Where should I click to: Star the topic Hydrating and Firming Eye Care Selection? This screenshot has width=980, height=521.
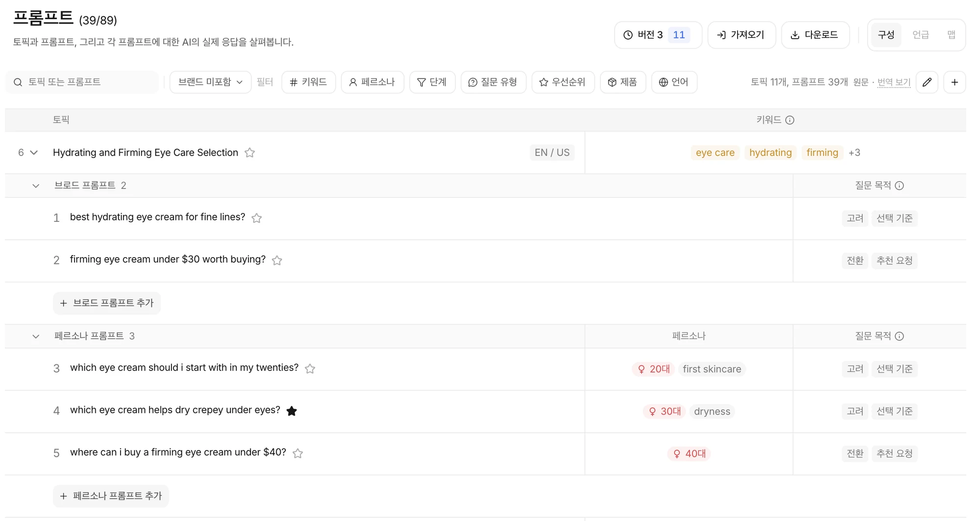(x=250, y=153)
